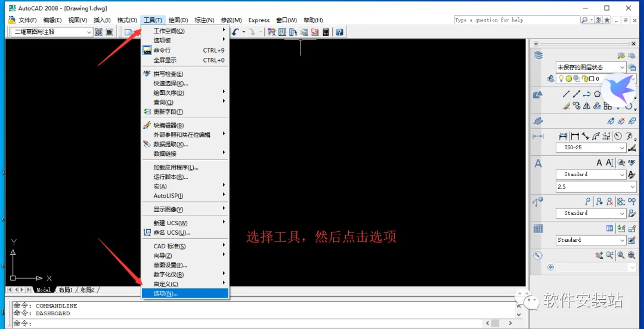Select the Polyline tool in dashboard
644x329 pixels.
(587, 94)
